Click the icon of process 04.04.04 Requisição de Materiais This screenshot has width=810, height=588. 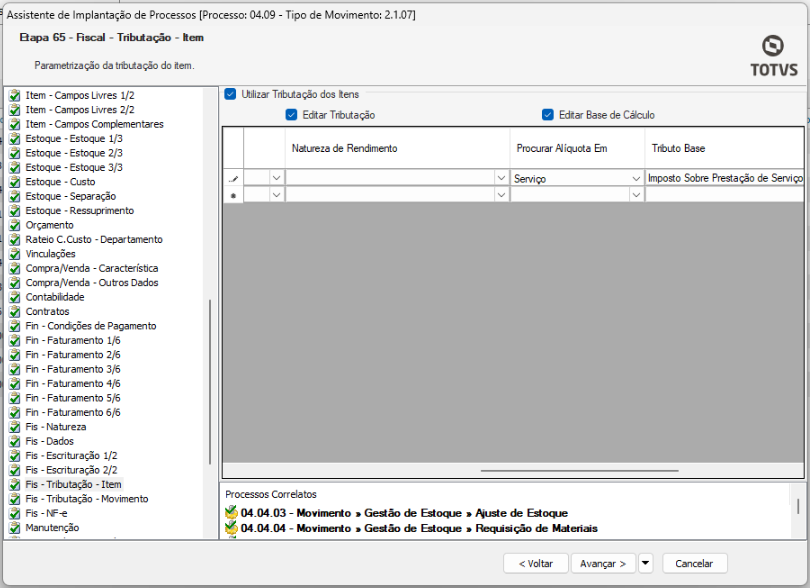231,528
